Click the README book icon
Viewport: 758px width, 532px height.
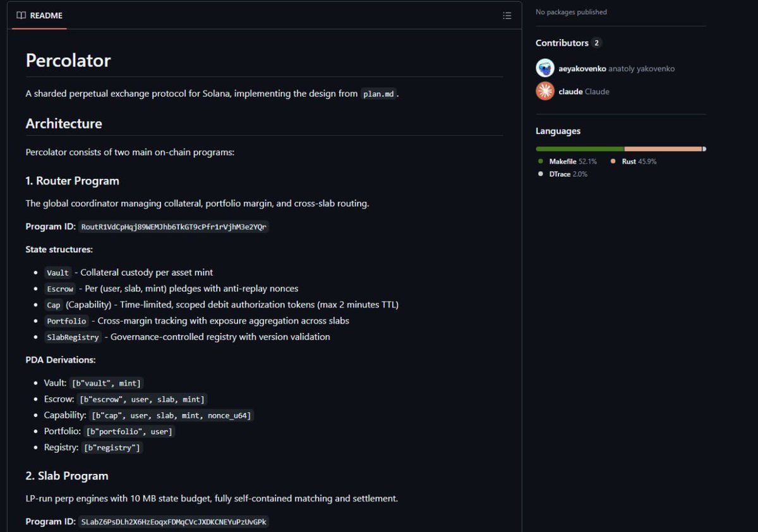coord(21,15)
